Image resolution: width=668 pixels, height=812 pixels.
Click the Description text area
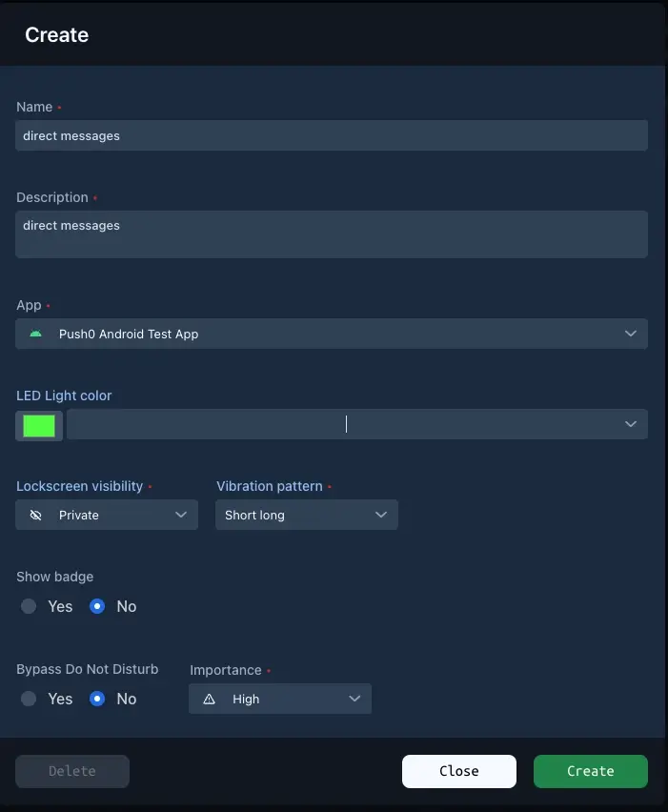pyautogui.click(x=332, y=234)
